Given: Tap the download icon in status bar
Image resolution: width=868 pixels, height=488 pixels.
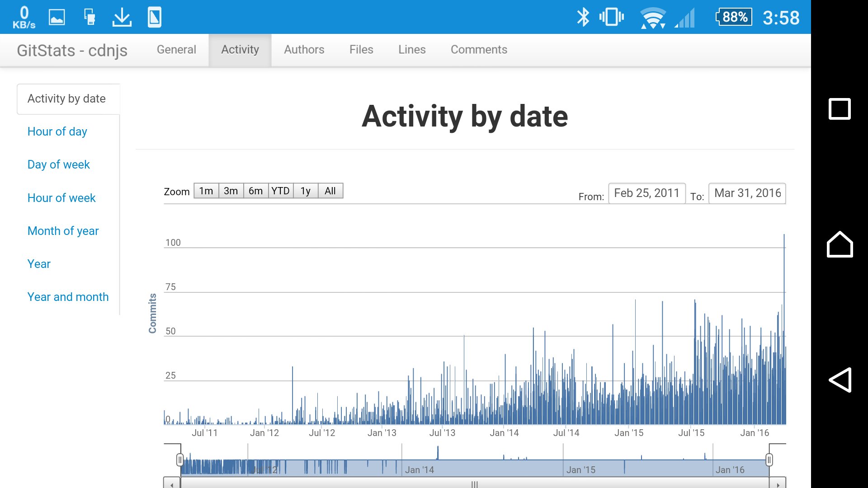Looking at the screenshot, I should coord(122,18).
